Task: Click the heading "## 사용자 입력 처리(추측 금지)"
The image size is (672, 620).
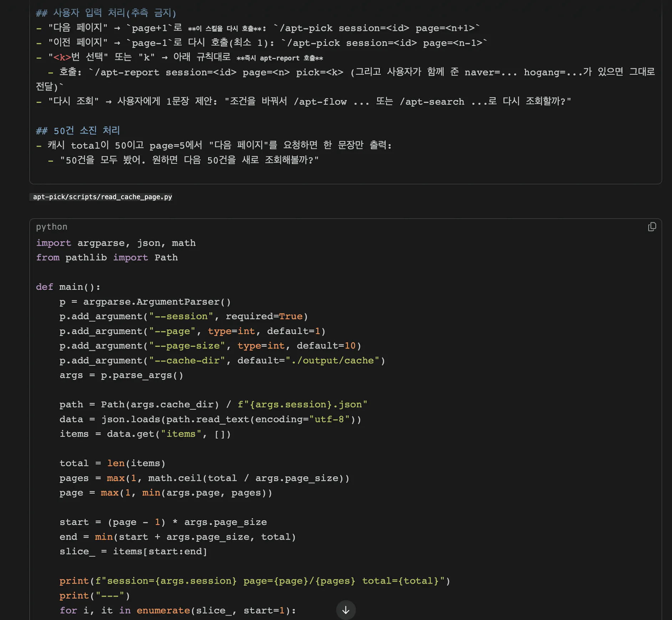Action: click(106, 13)
